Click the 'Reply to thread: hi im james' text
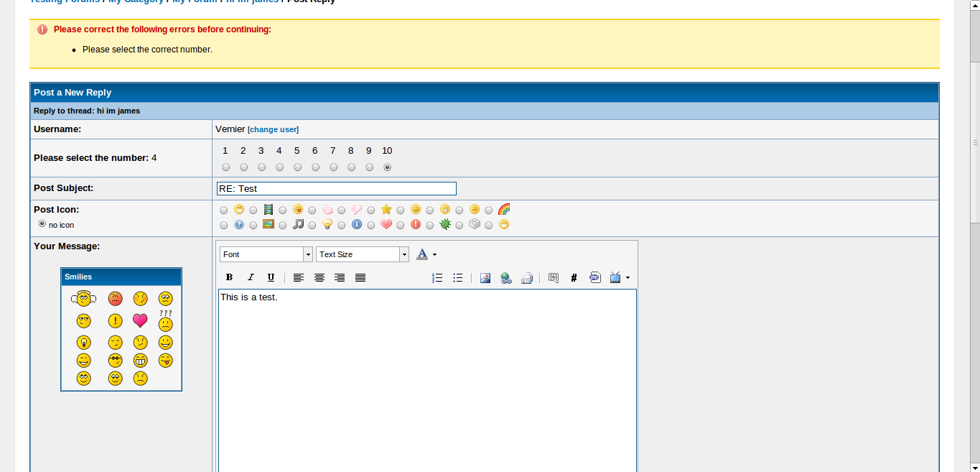This screenshot has width=980, height=472. (87, 111)
